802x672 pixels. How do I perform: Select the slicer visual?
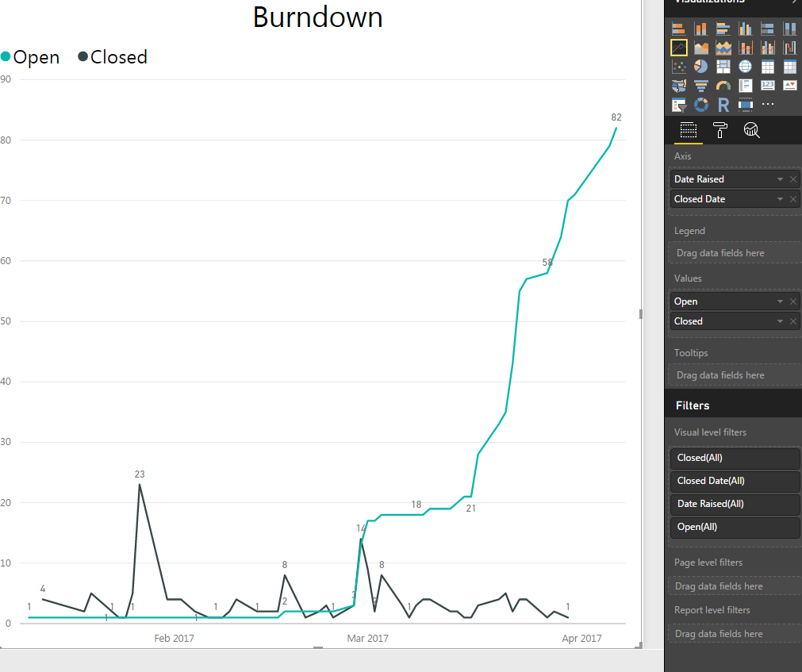pyautogui.click(x=679, y=105)
